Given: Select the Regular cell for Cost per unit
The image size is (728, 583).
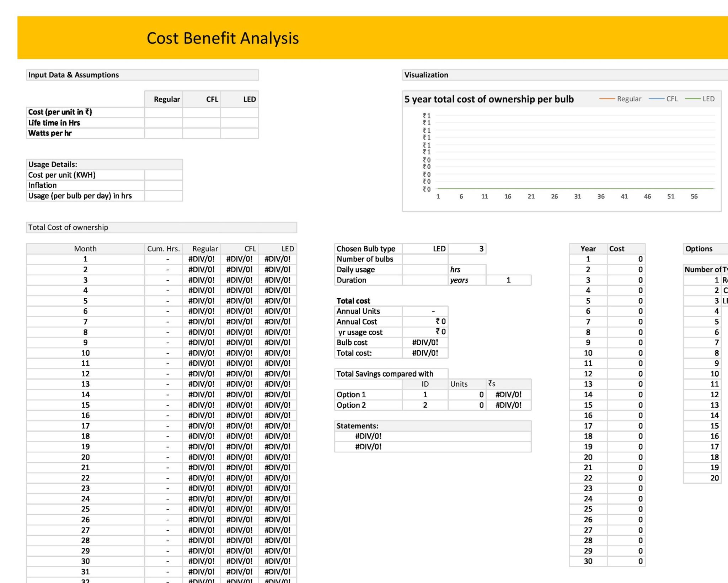Looking at the screenshot, I should coord(164,112).
